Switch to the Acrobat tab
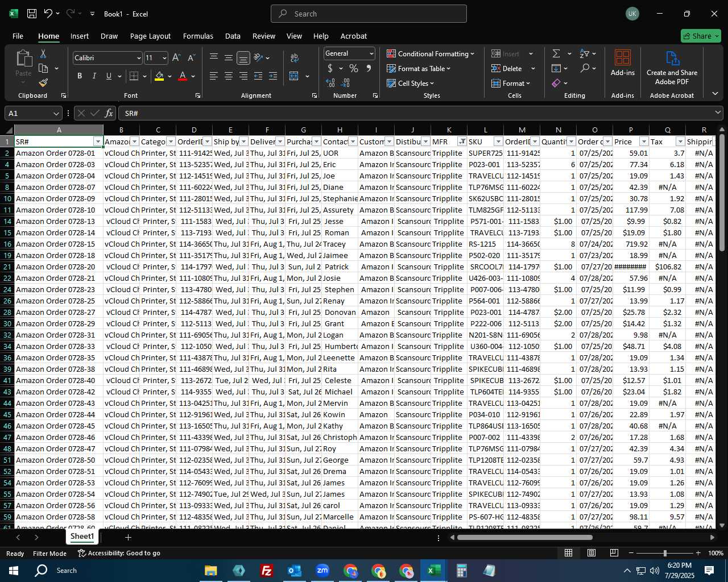 [x=354, y=36]
